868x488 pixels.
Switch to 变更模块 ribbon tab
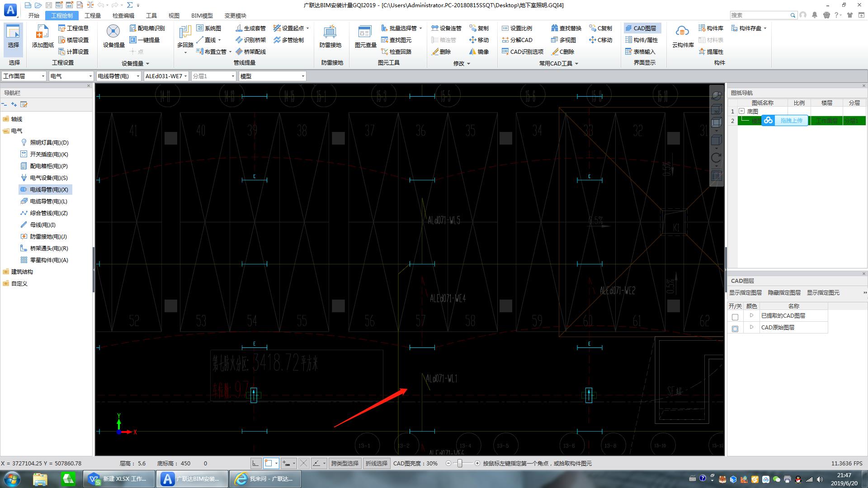(235, 15)
